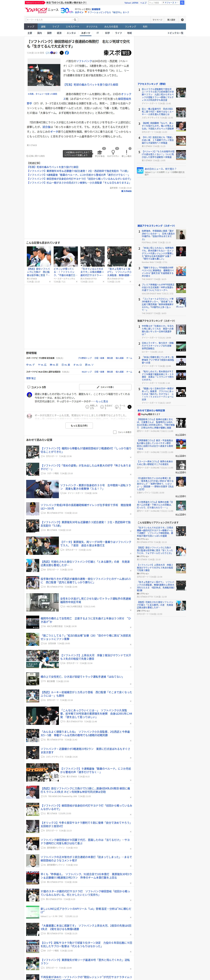Screen dimensions: 210x980
Task: Click the search magnifier button beside keyword field
Action: [x=75, y=20]
